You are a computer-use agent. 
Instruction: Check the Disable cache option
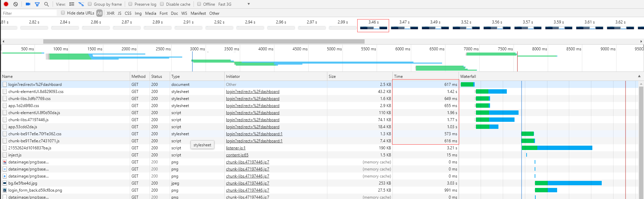[162, 4]
